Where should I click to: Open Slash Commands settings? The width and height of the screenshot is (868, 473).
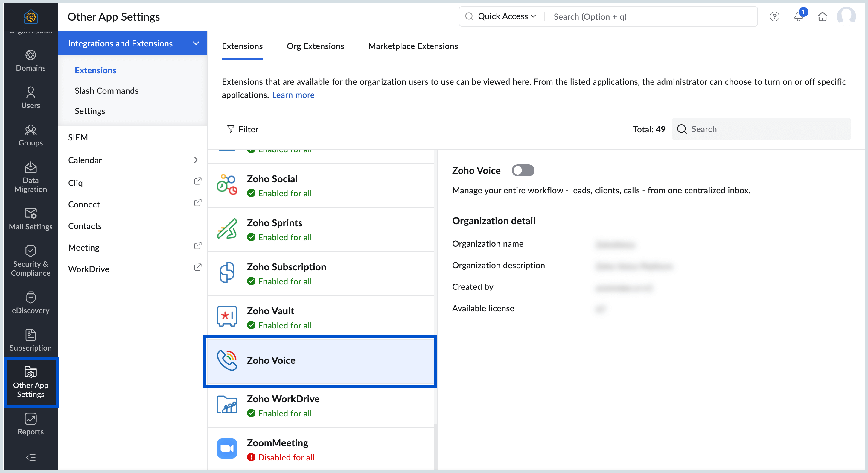pos(106,91)
